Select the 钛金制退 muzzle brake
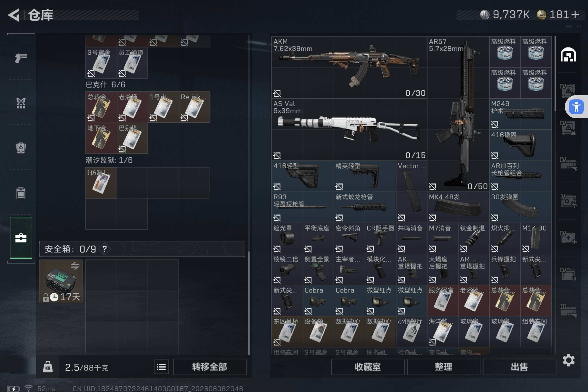Viewport: 588px width, 392px height. [473, 238]
